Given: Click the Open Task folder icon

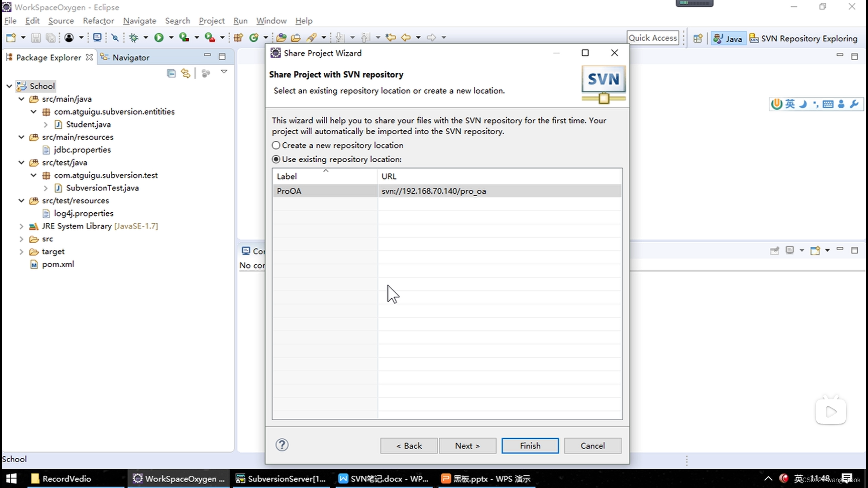Looking at the screenshot, I should [296, 38].
